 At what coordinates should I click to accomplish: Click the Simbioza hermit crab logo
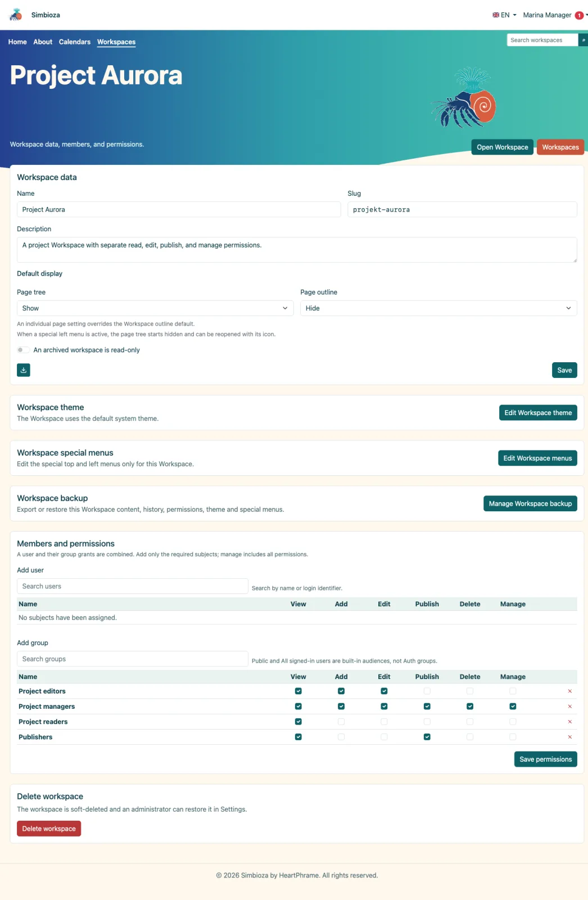point(16,15)
